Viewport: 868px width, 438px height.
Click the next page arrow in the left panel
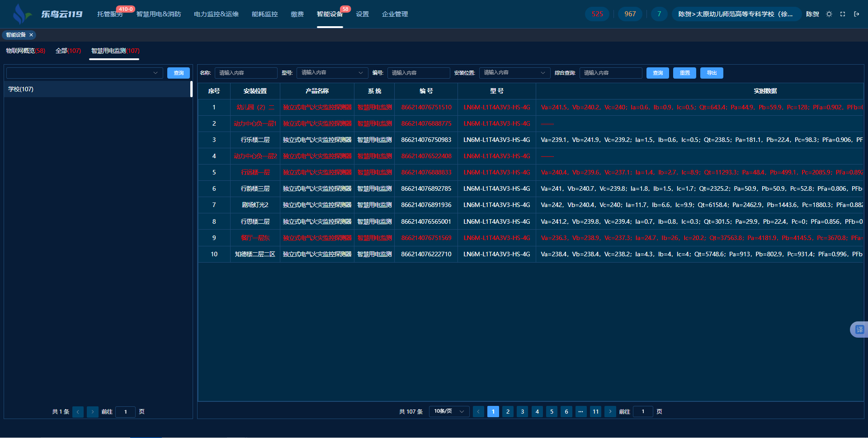(x=92, y=412)
